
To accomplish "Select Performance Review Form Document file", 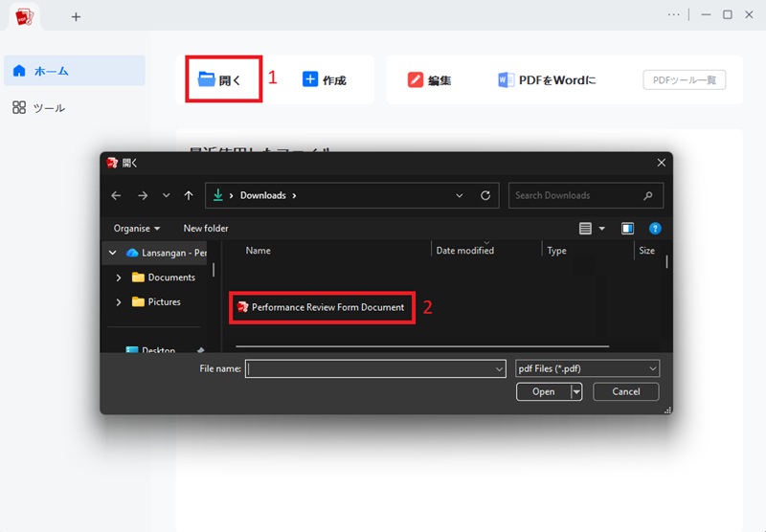I will pyautogui.click(x=322, y=307).
